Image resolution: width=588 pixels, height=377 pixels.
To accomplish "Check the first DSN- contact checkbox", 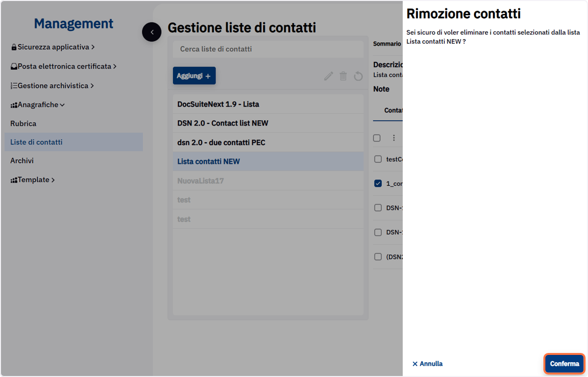I will coord(378,208).
